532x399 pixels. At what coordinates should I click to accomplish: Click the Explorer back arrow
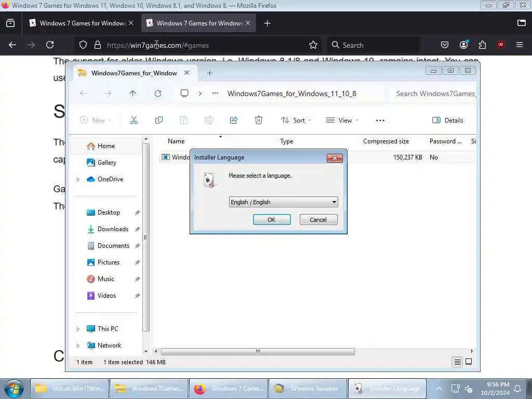pyautogui.click(x=83, y=94)
